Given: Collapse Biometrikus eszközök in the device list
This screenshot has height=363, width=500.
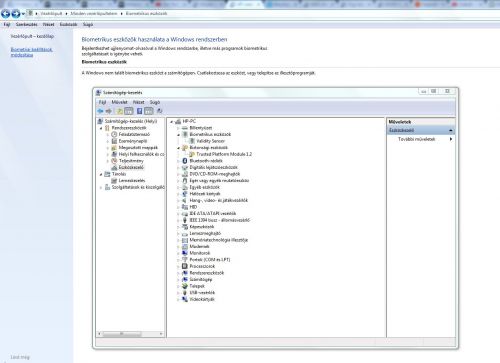Looking at the screenshot, I should pos(178,135).
